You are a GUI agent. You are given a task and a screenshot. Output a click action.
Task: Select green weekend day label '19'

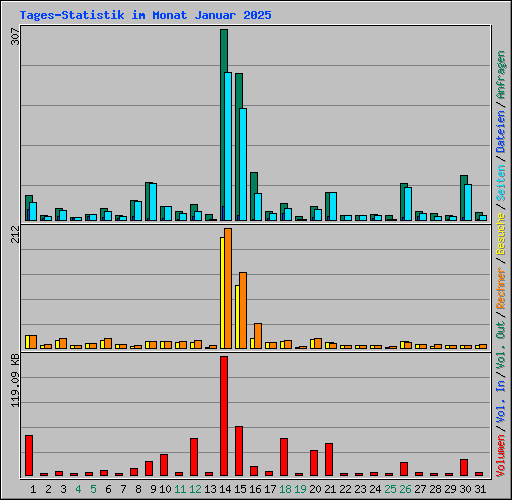[300, 489]
